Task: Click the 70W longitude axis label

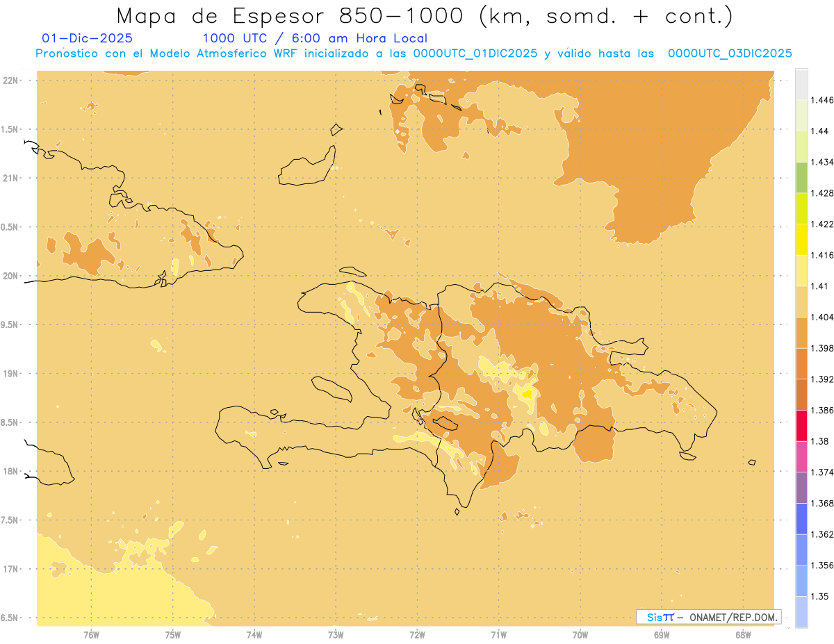Action: click(x=580, y=635)
